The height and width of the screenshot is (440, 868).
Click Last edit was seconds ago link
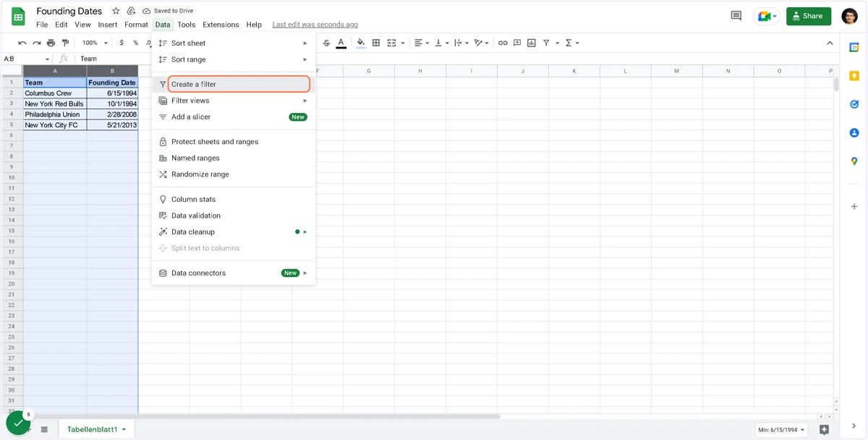(x=315, y=25)
